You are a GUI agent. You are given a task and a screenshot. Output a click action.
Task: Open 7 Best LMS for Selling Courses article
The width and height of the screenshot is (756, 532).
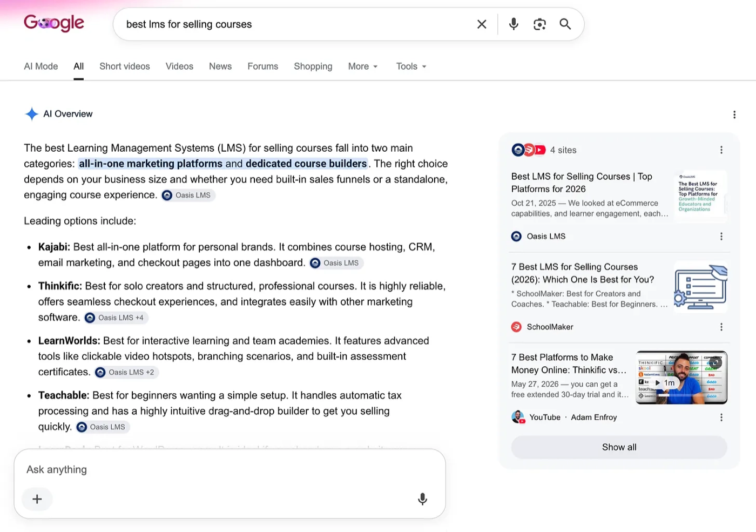[583, 273]
